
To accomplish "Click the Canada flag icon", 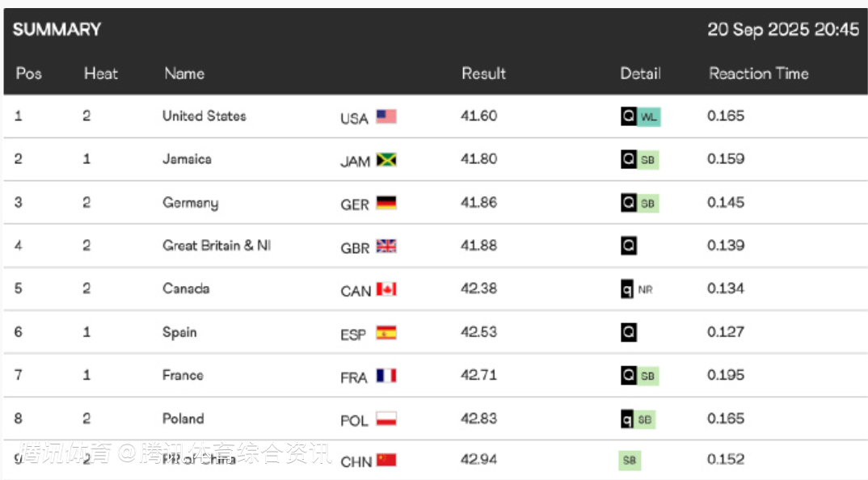I will [x=386, y=289].
